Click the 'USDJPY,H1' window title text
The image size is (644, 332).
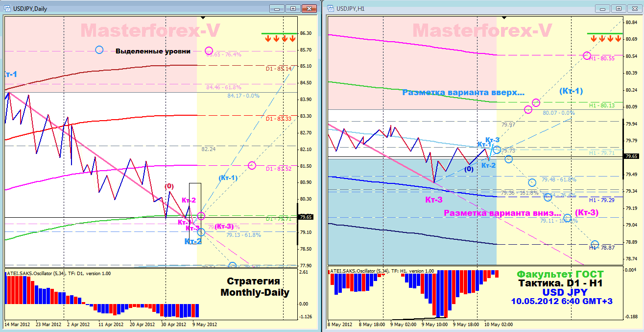click(351, 9)
